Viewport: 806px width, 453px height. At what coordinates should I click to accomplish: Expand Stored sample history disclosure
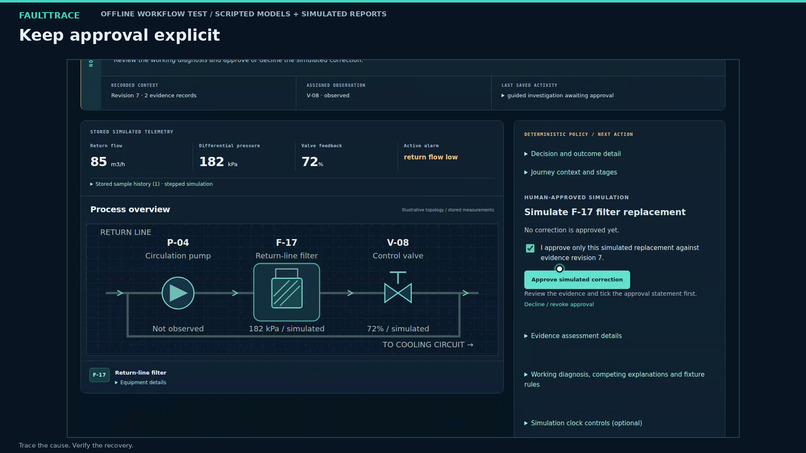[151, 184]
